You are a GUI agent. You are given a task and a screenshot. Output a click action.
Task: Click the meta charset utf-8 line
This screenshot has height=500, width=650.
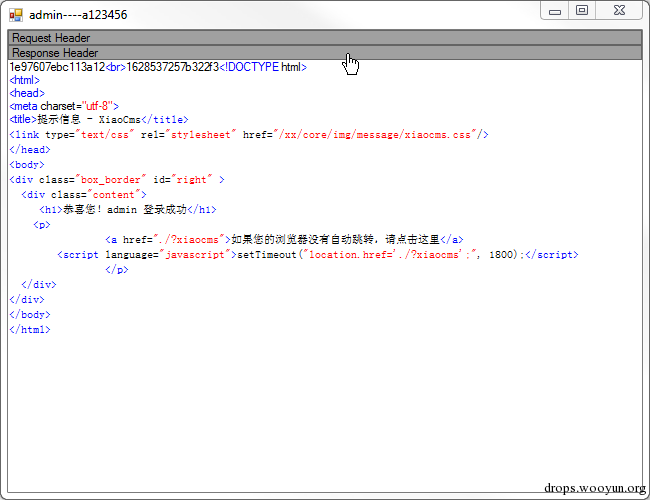[x=64, y=106]
